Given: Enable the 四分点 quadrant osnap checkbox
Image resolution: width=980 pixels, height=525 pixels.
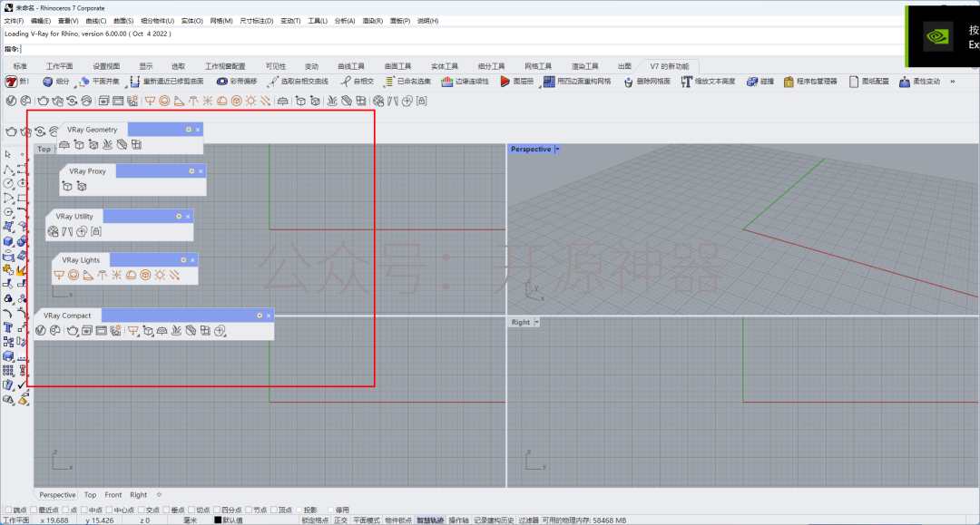Looking at the screenshot, I should pyautogui.click(x=217, y=510).
